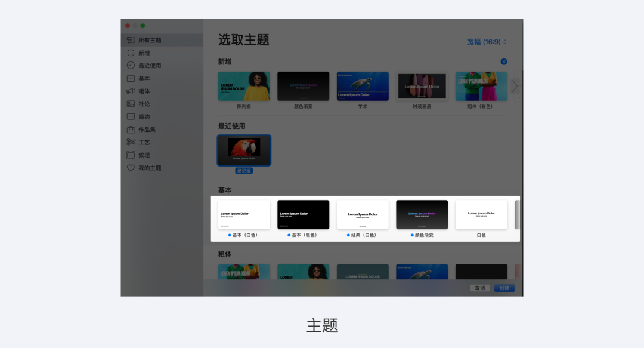Open 粗体 category label in sidebar

[144, 91]
